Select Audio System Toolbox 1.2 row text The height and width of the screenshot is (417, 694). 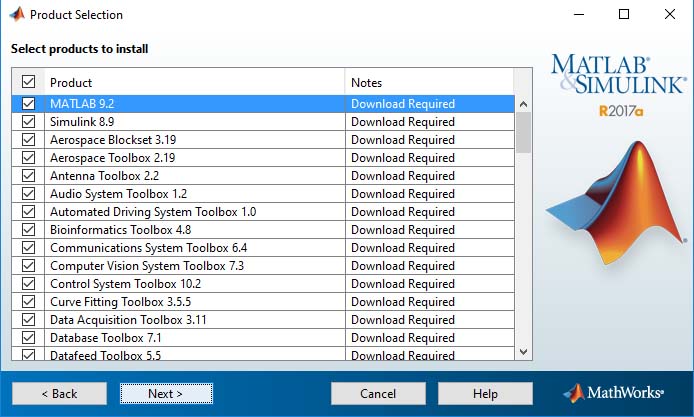click(x=119, y=194)
